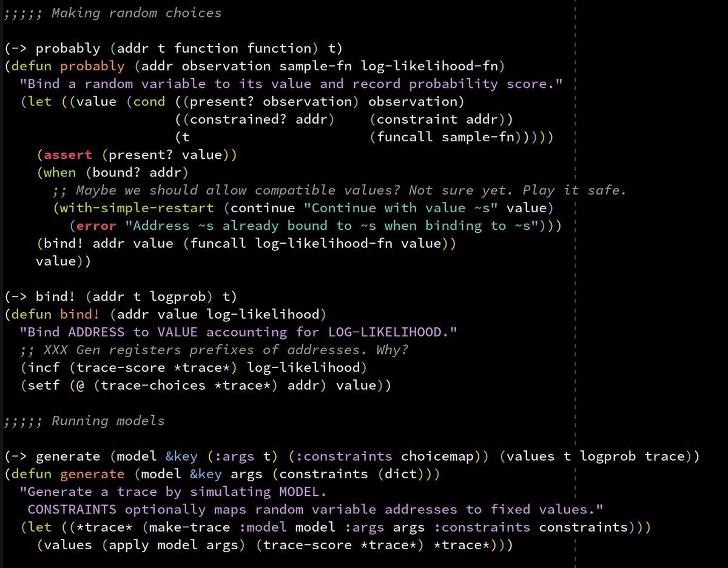
Task: Click 'function function' in the probably type declaration
Action: [x=243, y=48]
